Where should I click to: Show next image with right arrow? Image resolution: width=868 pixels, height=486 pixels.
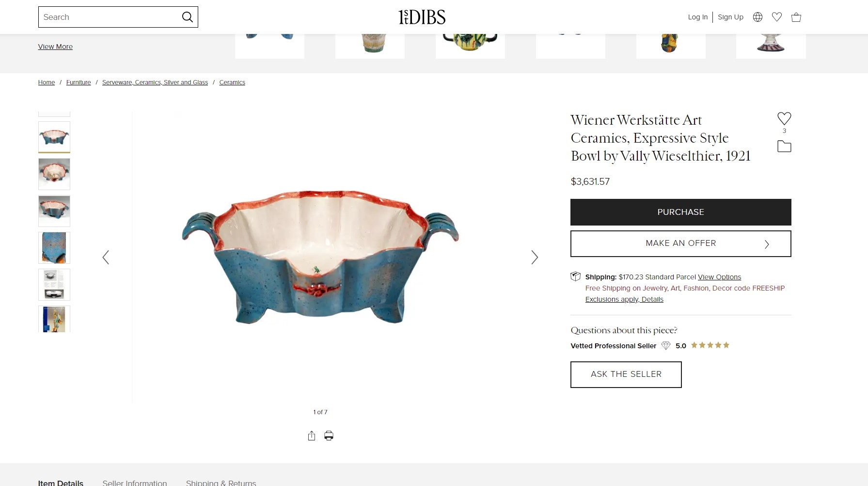tap(535, 257)
